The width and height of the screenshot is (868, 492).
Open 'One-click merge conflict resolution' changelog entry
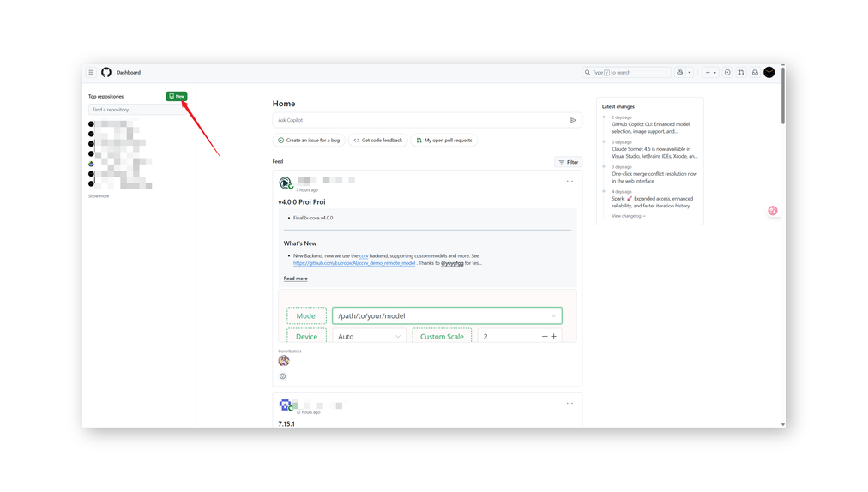[x=654, y=177]
